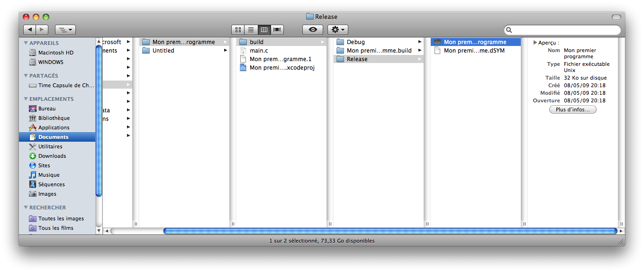Select the Untitled folder

click(184, 51)
